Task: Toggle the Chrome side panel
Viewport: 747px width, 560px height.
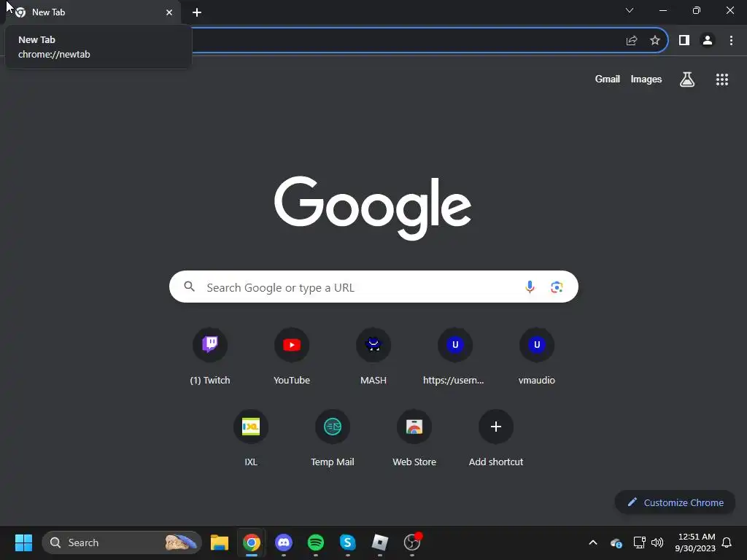Action: [684, 41]
